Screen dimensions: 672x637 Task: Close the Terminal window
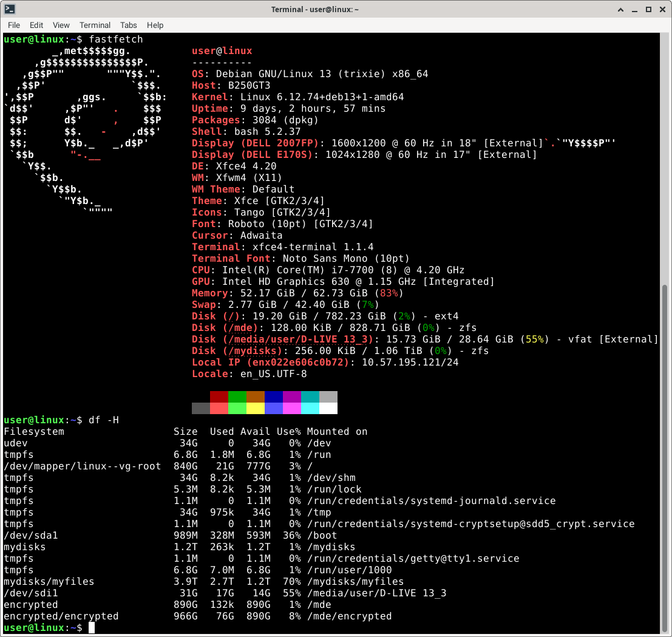662,10
